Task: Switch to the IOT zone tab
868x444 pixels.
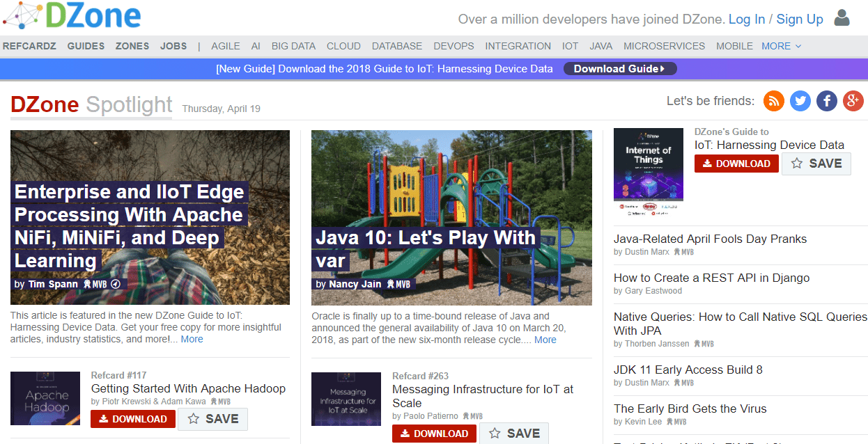Action: [x=570, y=46]
